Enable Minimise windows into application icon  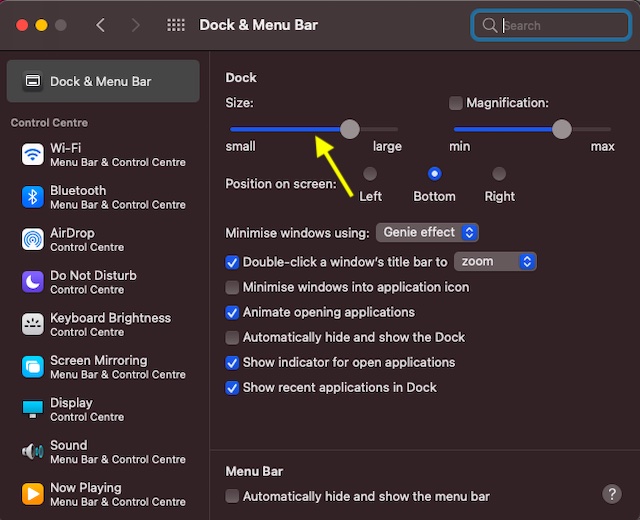tap(232, 287)
